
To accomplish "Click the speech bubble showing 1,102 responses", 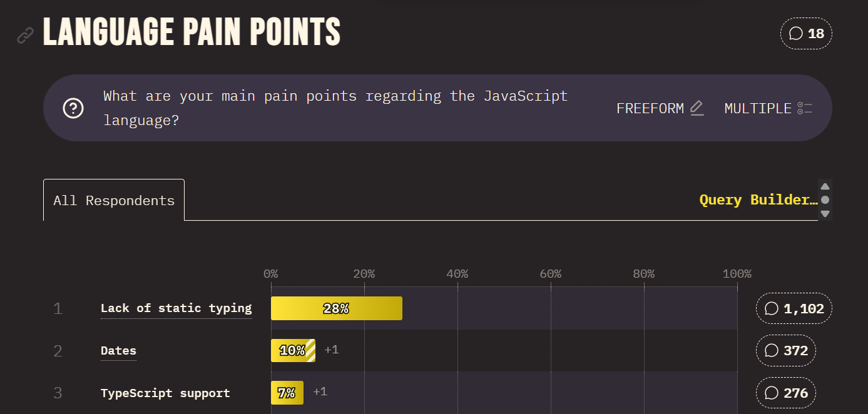I will pyautogui.click(x=794, y=308).
